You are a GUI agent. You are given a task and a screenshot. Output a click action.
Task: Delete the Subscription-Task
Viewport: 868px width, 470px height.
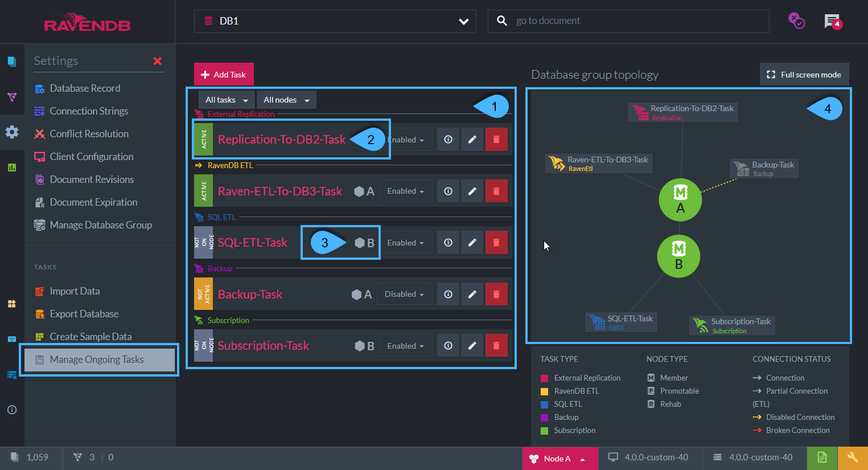pyautogui.click(x=496, y=346)
